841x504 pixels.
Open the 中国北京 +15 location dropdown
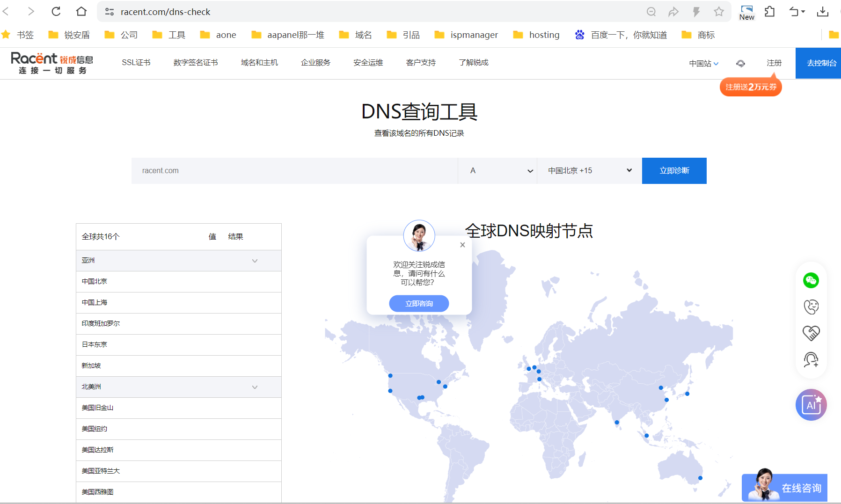589,170
